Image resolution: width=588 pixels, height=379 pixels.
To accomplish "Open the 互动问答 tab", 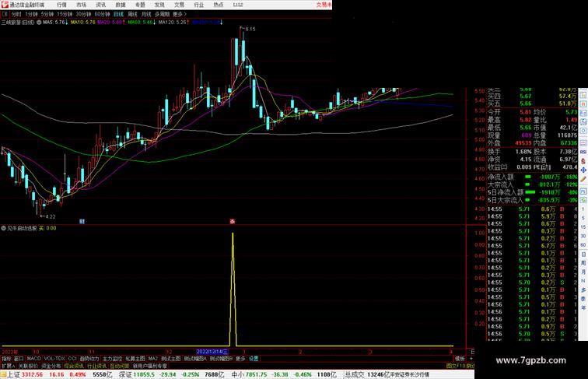I will 120,366.
